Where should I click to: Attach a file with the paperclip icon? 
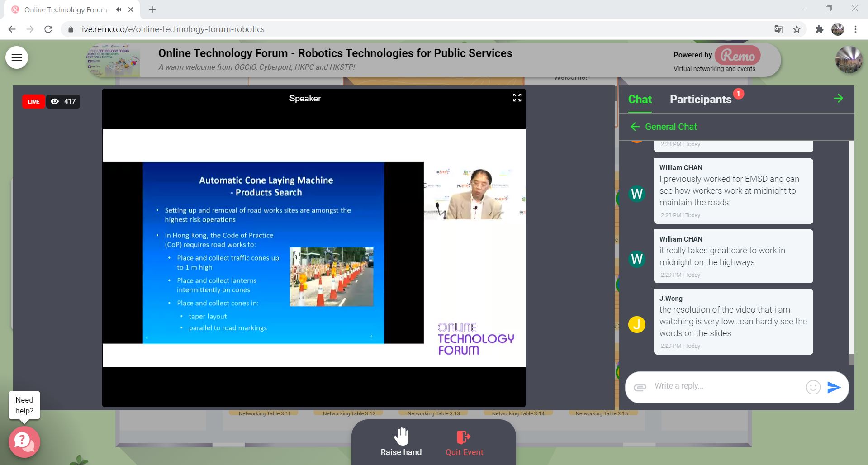[x=640, y=387]
